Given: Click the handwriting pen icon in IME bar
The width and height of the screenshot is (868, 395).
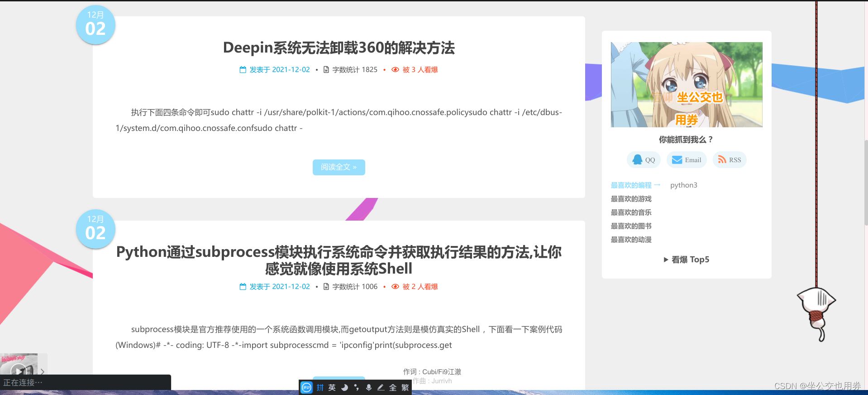Looking at the screenshot, I should click(381, 387).
